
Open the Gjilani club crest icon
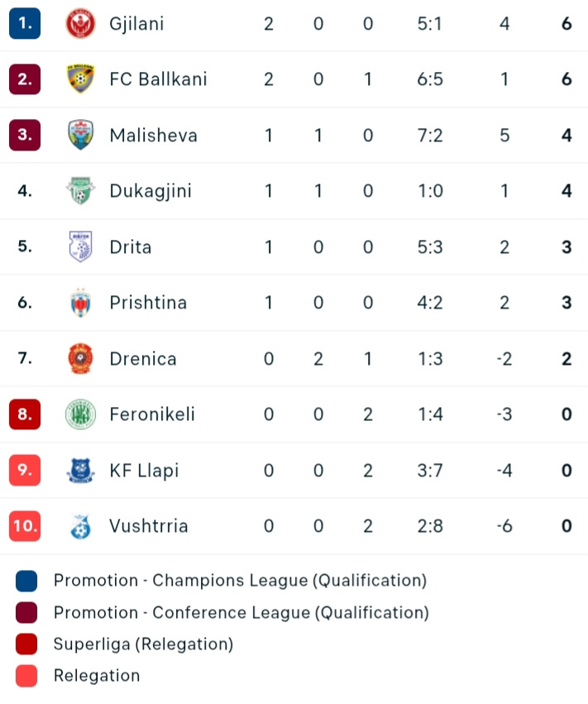pos(80,23)
